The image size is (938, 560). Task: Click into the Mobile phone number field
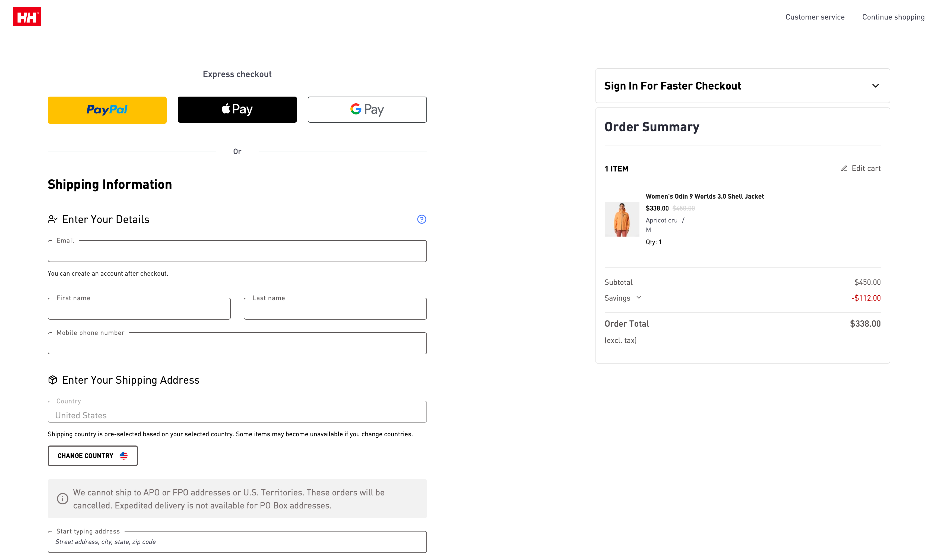[x=237, y=344]
